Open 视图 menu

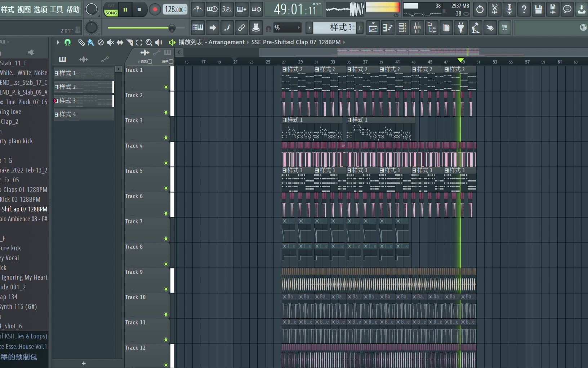tap(24, 10)
